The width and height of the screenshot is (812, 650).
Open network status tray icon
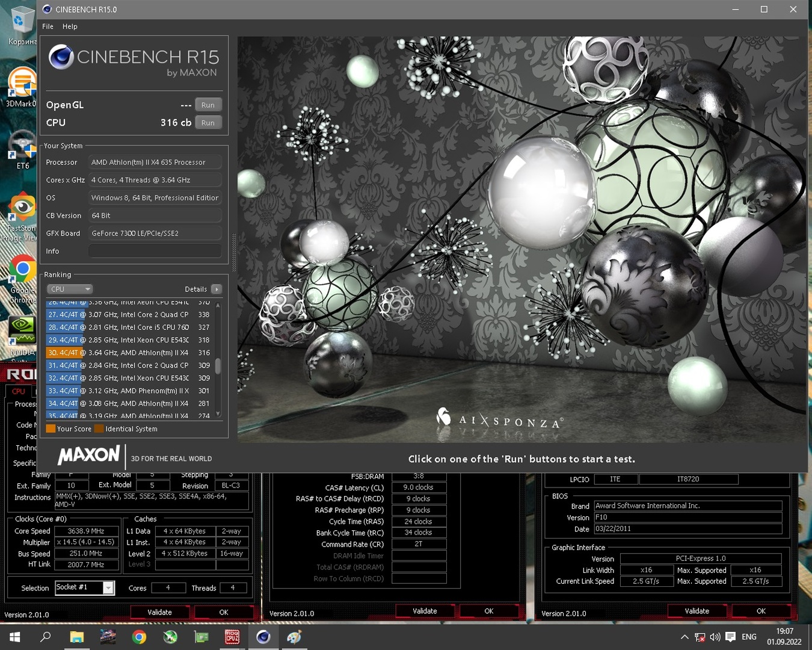[x=700, y=637]
